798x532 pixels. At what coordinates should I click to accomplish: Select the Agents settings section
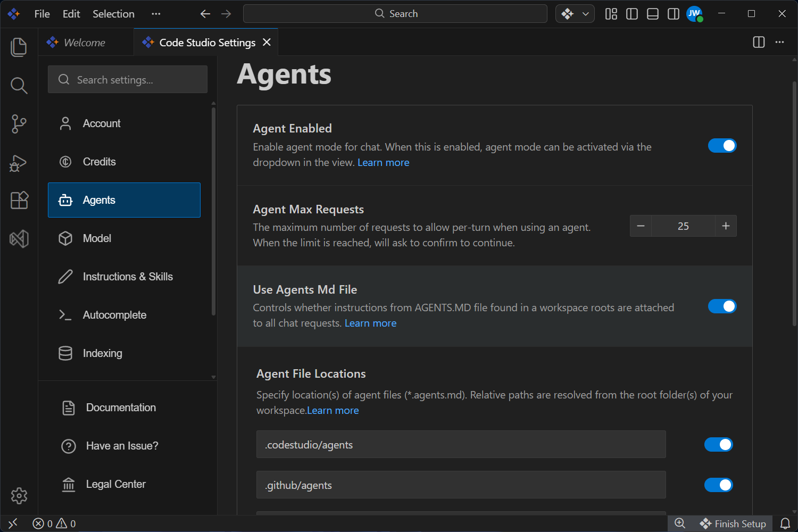[x=124, y=200]
